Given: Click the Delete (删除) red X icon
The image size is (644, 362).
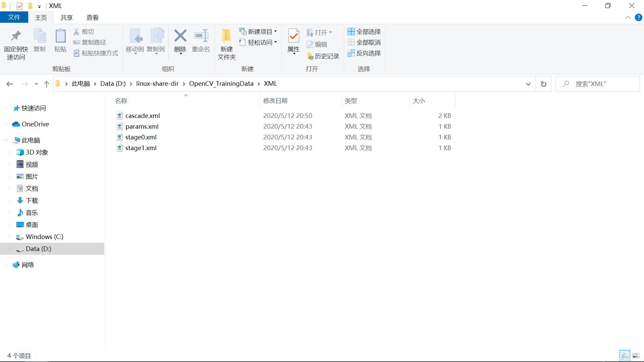Looking at the screenshot, I should pos(180,36).
